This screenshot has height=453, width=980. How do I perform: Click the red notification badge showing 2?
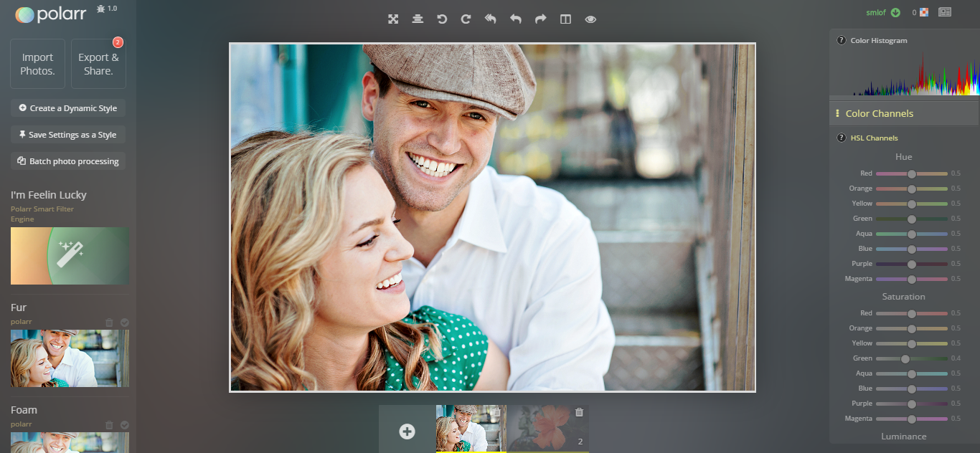click(x=118, y=42)
